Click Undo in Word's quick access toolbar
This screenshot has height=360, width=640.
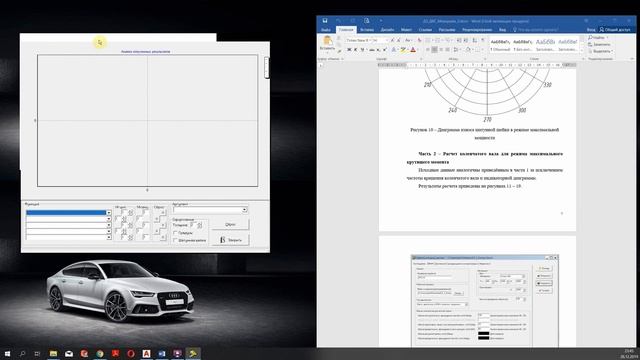(x=338, y=20)
